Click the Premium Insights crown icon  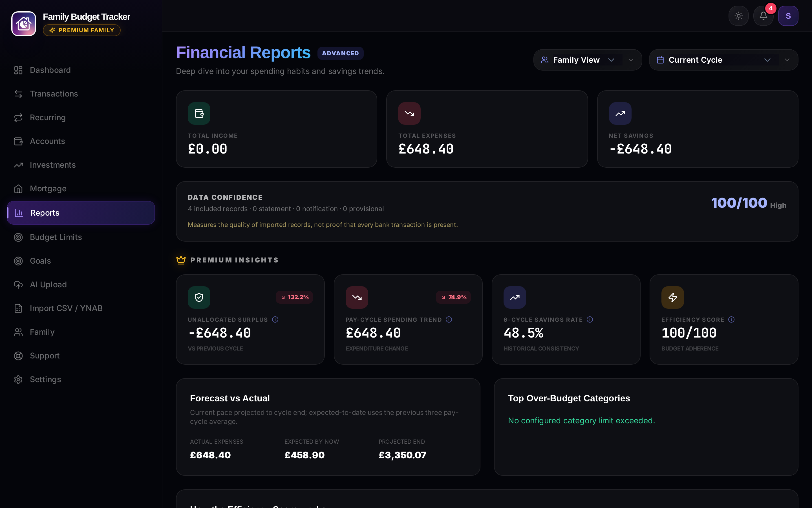[181, 260]
